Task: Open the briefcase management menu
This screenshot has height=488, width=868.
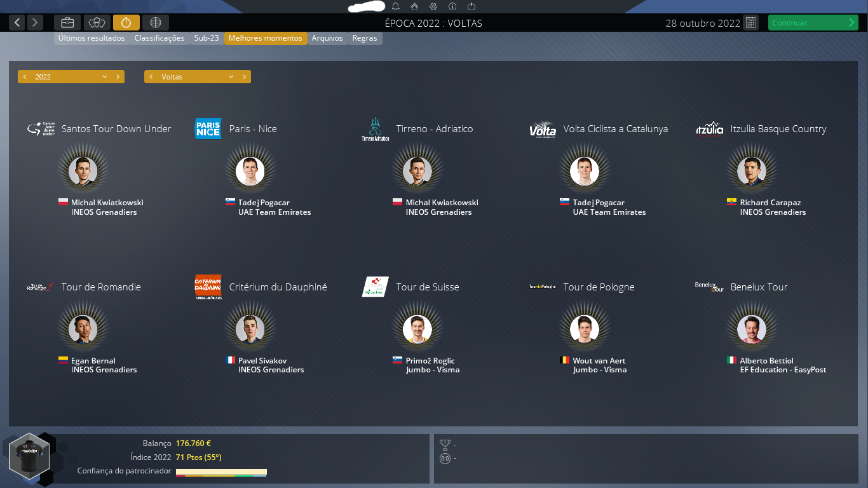Action: [67, 23]
